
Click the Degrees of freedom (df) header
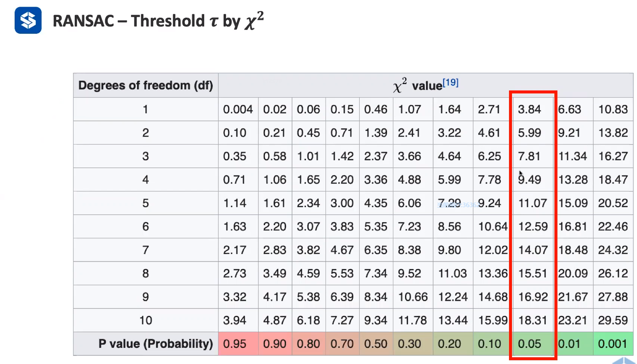click(x=146, y=86)
